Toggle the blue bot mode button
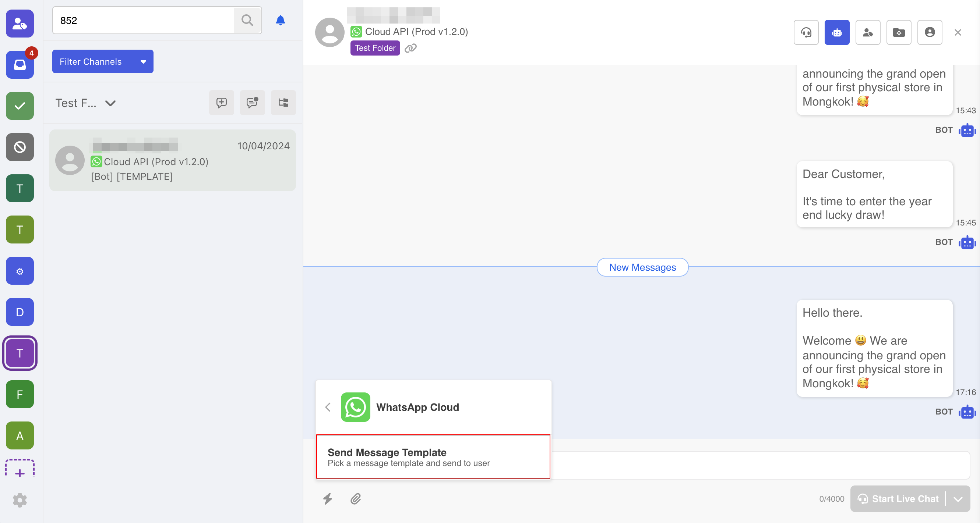 (x=836, y=32)
